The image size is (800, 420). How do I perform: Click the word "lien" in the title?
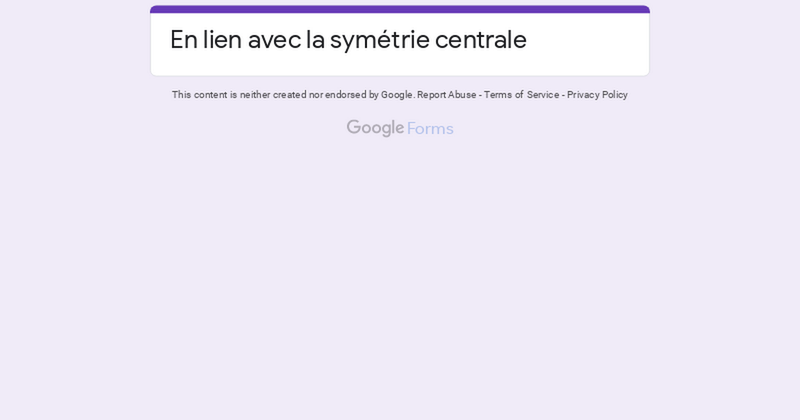click(x=221, y=40)
